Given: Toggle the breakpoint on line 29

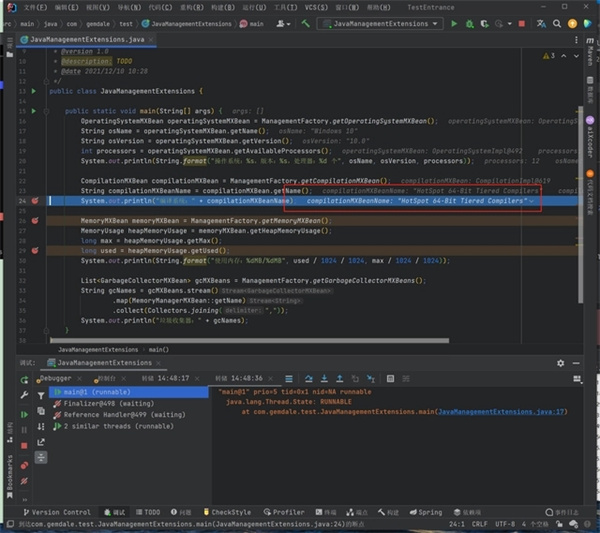Looking at the screenshot, I should [35, 250].
